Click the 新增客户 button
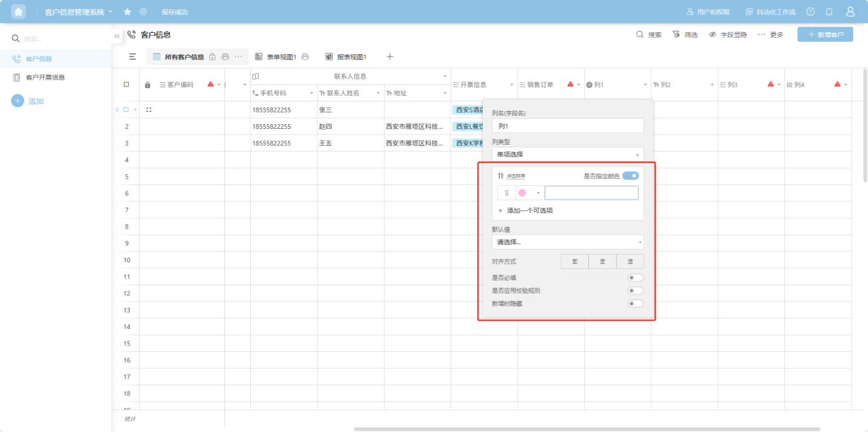 tap(825, 34)
